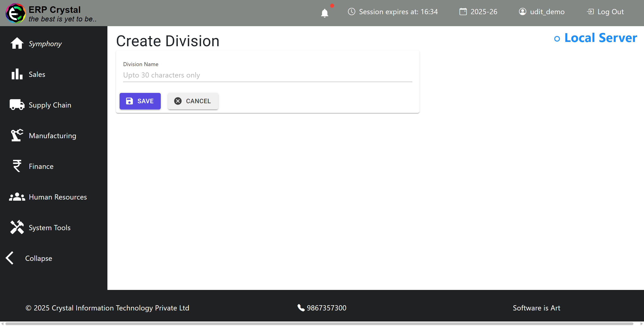Collapse the sidebar with the chevron
This screenshot has width=644, height=326.
tap(10, 258)
